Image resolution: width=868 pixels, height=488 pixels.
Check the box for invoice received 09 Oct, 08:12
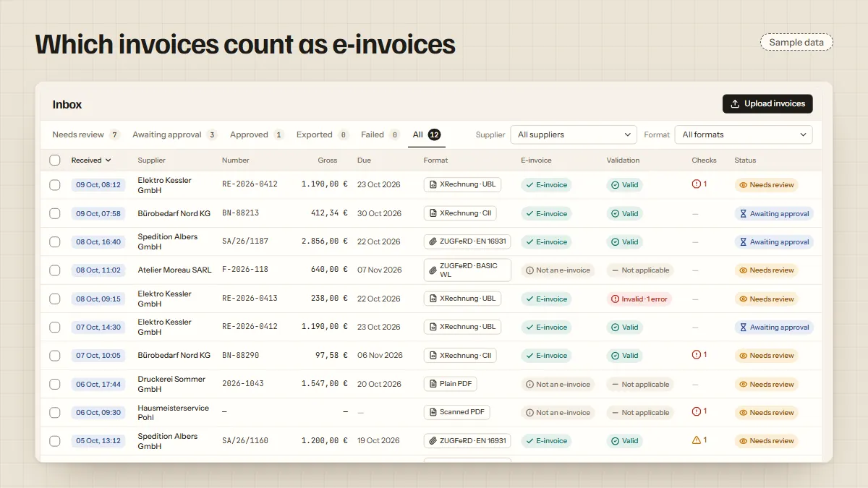55,185
